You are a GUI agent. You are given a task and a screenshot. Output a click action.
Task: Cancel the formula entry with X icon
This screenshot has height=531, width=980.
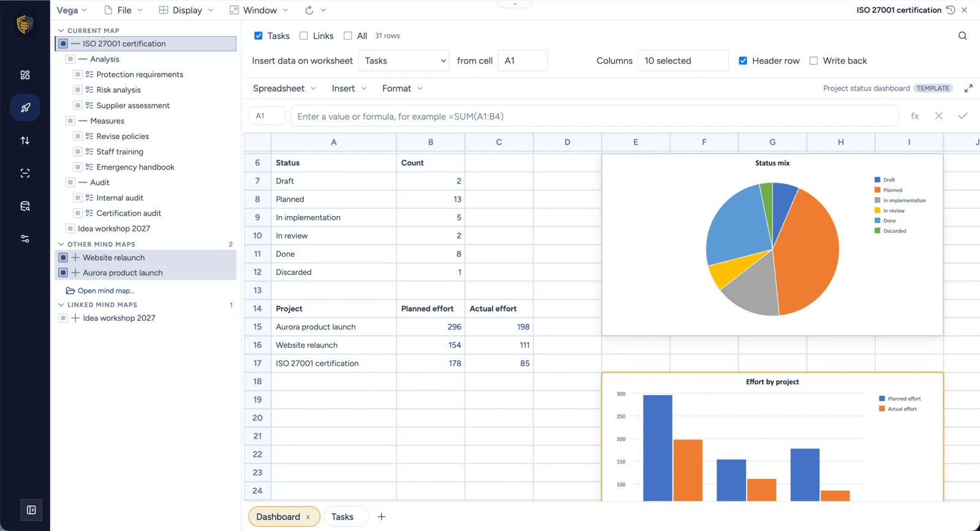pos(938,116)
